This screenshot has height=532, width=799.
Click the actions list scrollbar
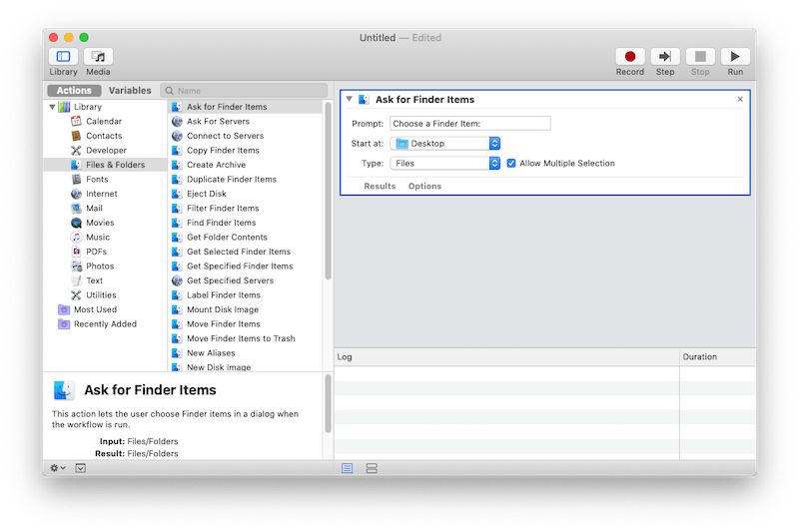[328, 191]
